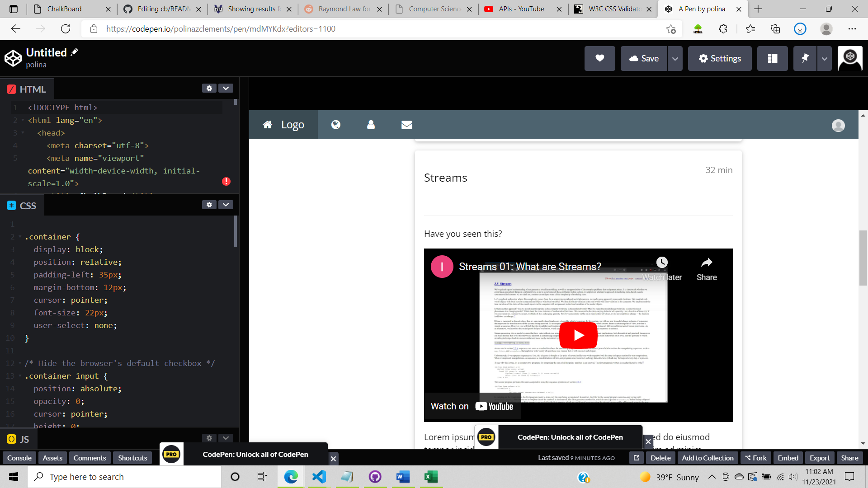The image size is (868, 488).
Task: Play the Streams 01 YouTube video
Action: [578, 335]
